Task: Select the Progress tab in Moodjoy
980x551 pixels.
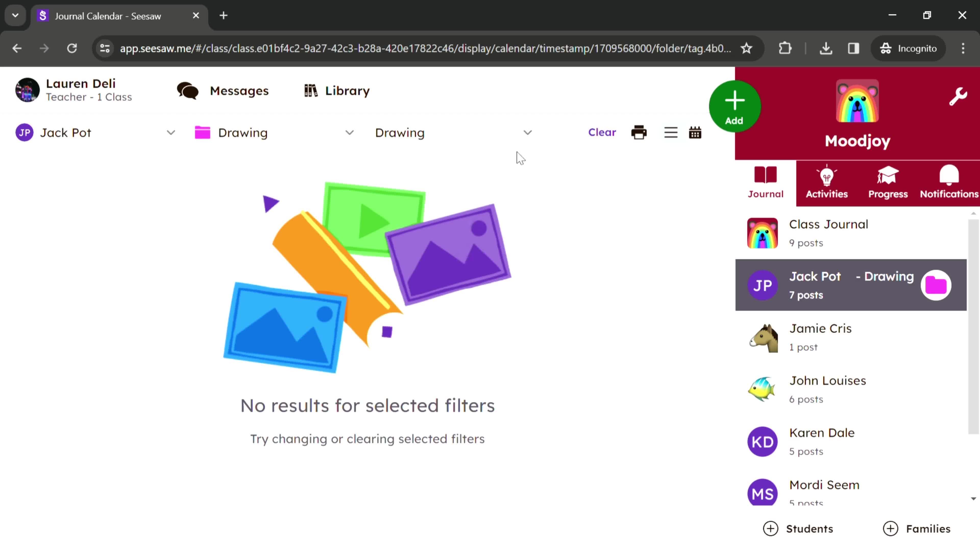Action: coord(888,182)
